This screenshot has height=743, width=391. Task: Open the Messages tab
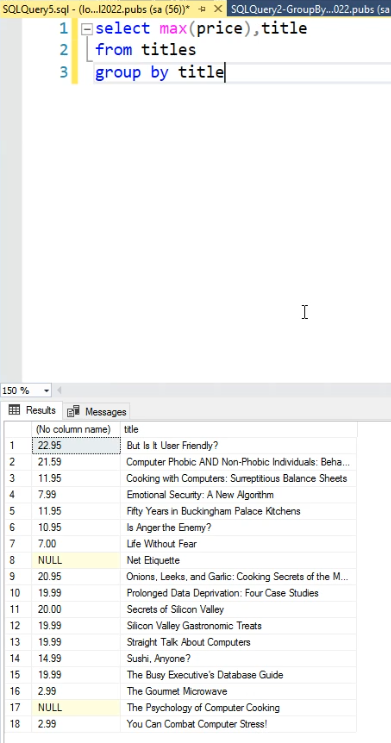point(97,412)
